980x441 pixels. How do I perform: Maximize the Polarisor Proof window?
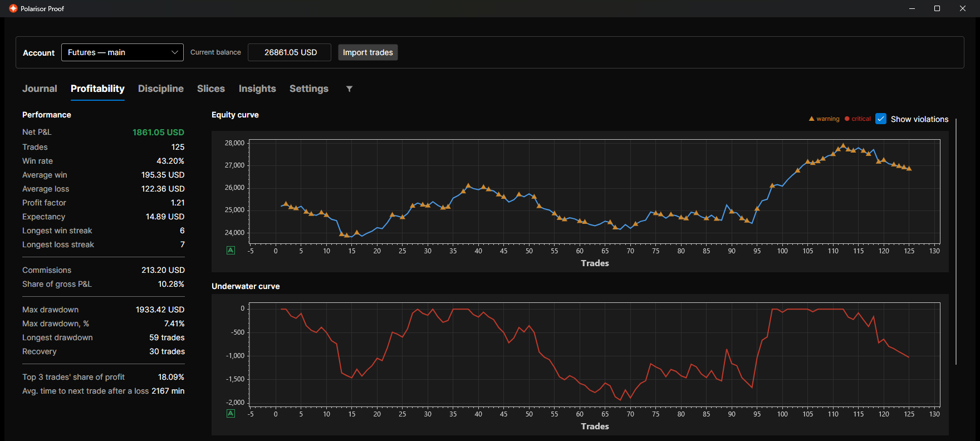pyautogui.click(x=937, y=8)
